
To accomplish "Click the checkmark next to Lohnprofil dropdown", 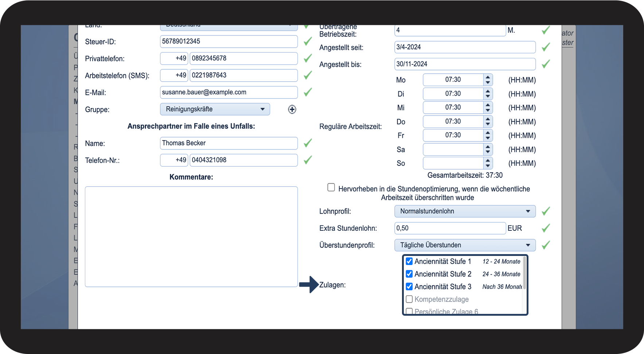I will coord(546,211).
